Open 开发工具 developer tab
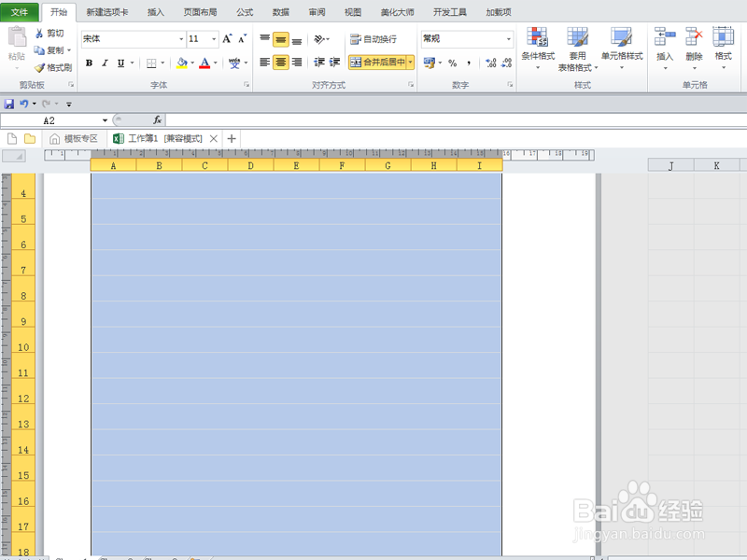Image resolution: width=747 pixels, height=560 pixels. pos(449,12)
